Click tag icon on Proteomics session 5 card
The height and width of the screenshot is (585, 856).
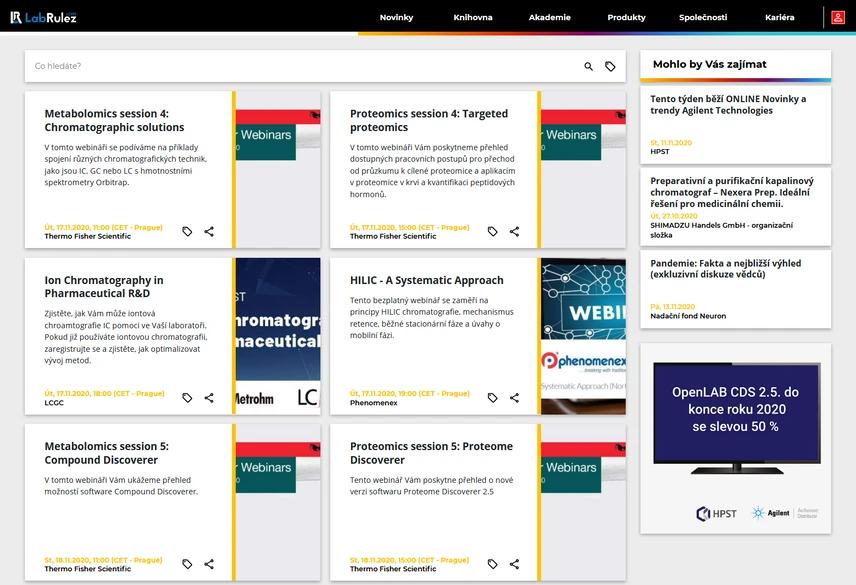point(492,564)
